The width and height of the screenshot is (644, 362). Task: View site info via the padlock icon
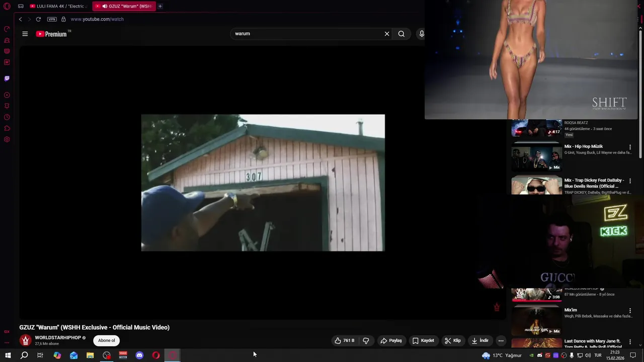point(63,19)
